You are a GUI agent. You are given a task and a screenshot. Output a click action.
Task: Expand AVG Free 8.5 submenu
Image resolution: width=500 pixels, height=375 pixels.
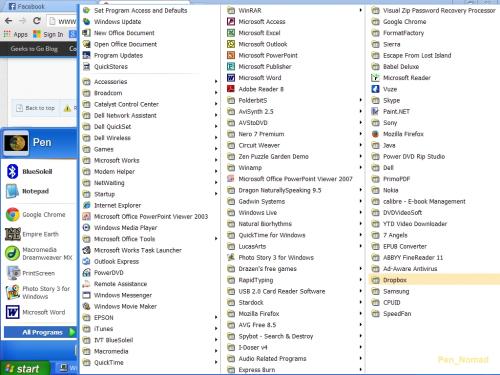pos(294,325)
